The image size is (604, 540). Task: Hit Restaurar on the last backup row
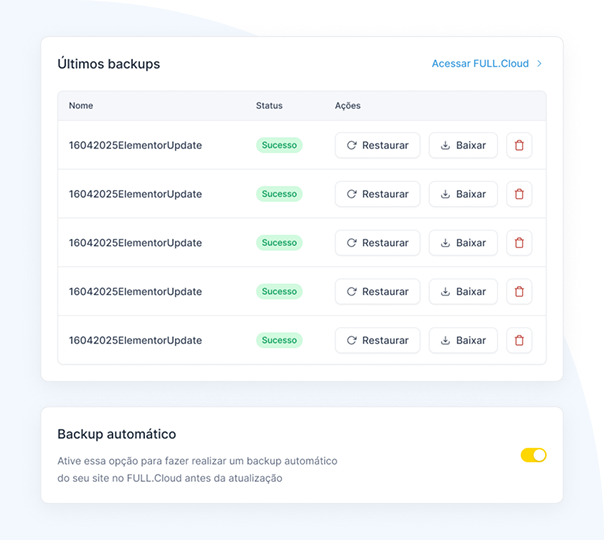[377, 340]
